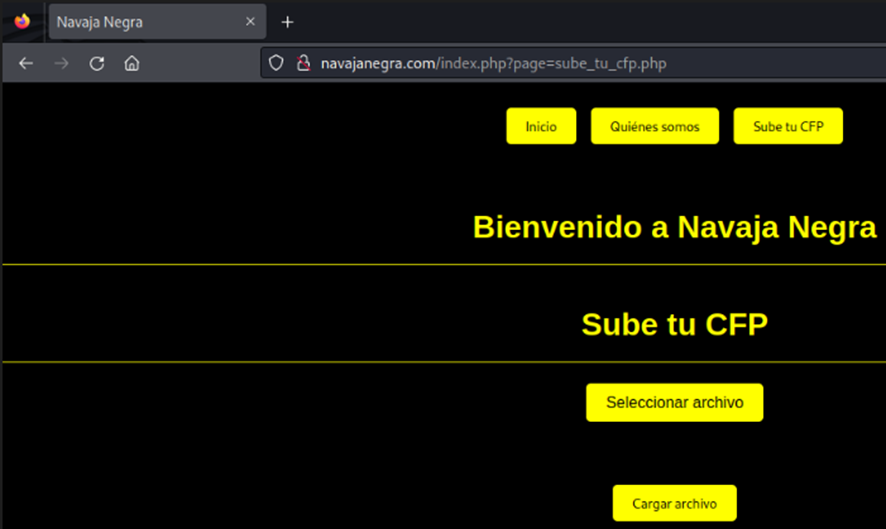Click the large Sube tu CFP heading
The image size is (886, 529).
pos(674,324)
